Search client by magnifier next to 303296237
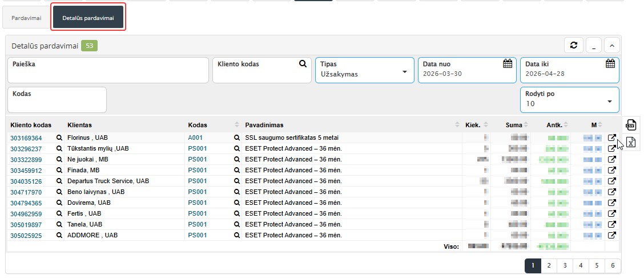 click(59, 148)
